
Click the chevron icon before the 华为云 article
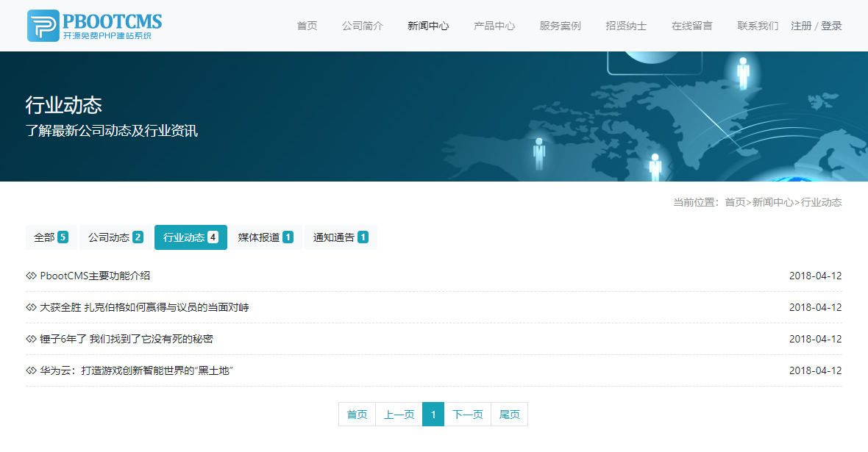click(30, 370)
